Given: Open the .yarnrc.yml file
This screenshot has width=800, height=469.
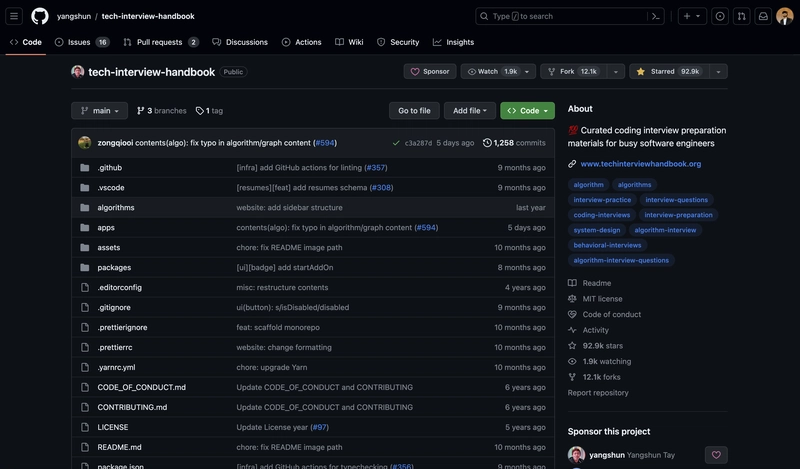Looking at the screenshot, I should tap(116, 367).
